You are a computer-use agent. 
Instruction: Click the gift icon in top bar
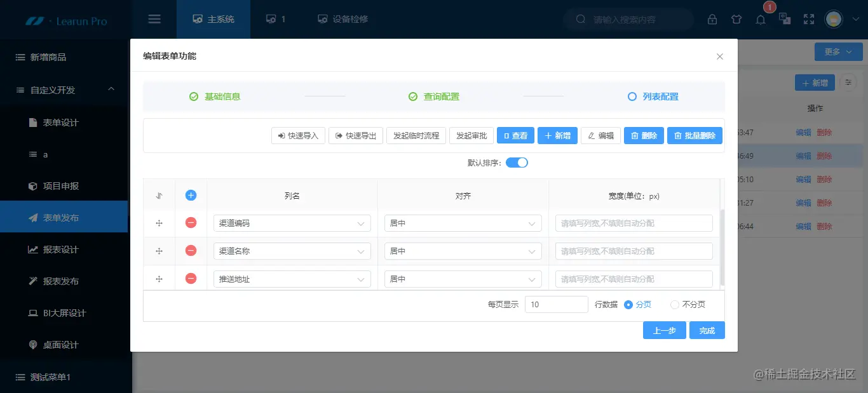(x=736, y=19)
